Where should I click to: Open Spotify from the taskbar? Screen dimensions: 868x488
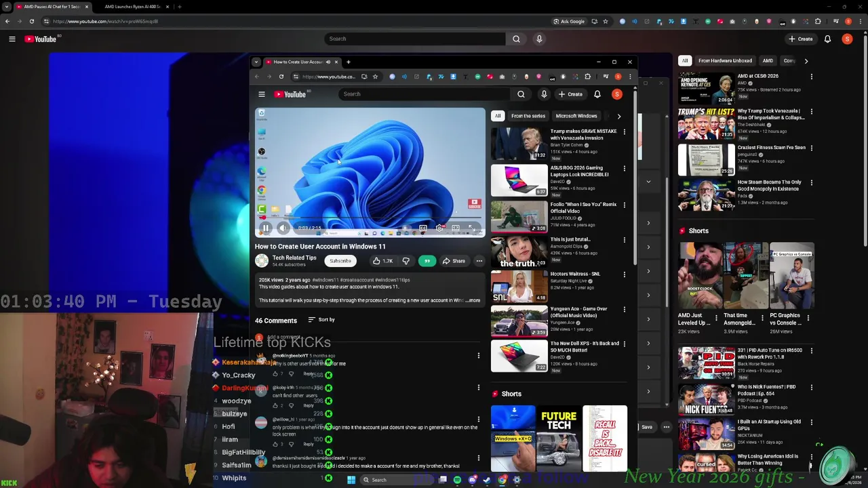click(457, 480)
